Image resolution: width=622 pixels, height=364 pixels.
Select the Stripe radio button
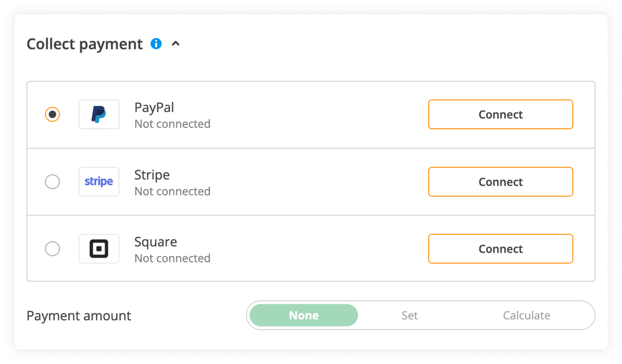click(x=52, y=182)
